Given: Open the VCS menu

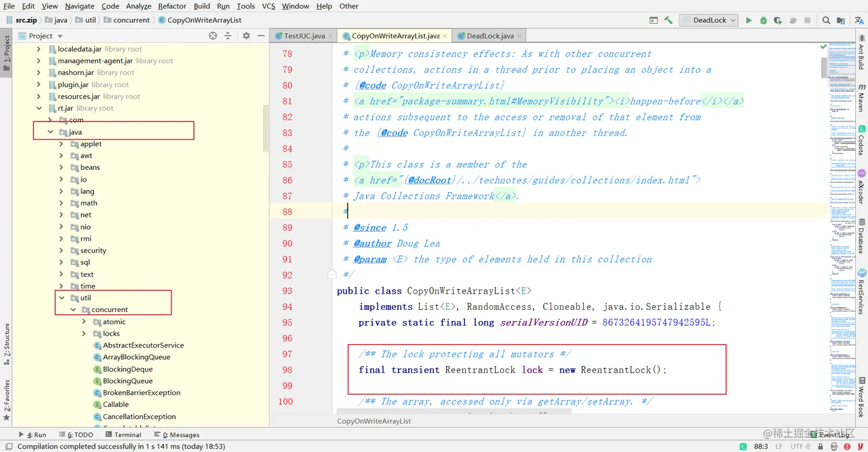Looking at the screenshot, I should click(x=269, y=6).
